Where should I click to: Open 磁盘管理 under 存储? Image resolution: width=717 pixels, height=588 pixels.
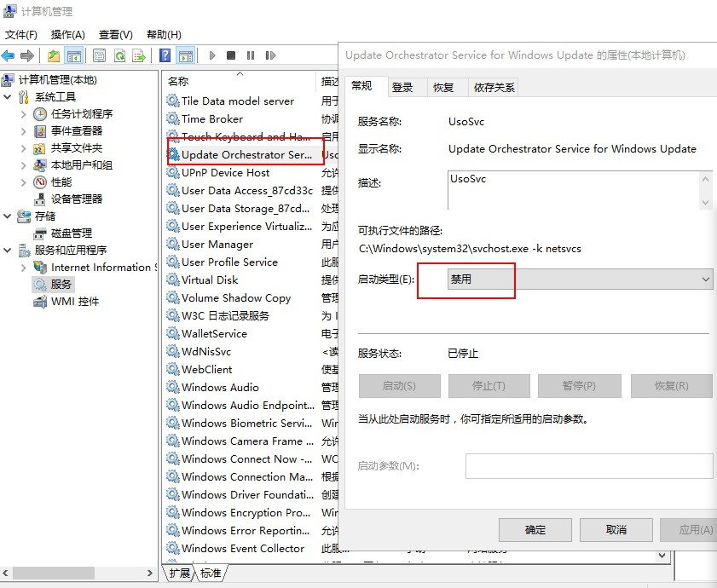click(72, 233)
